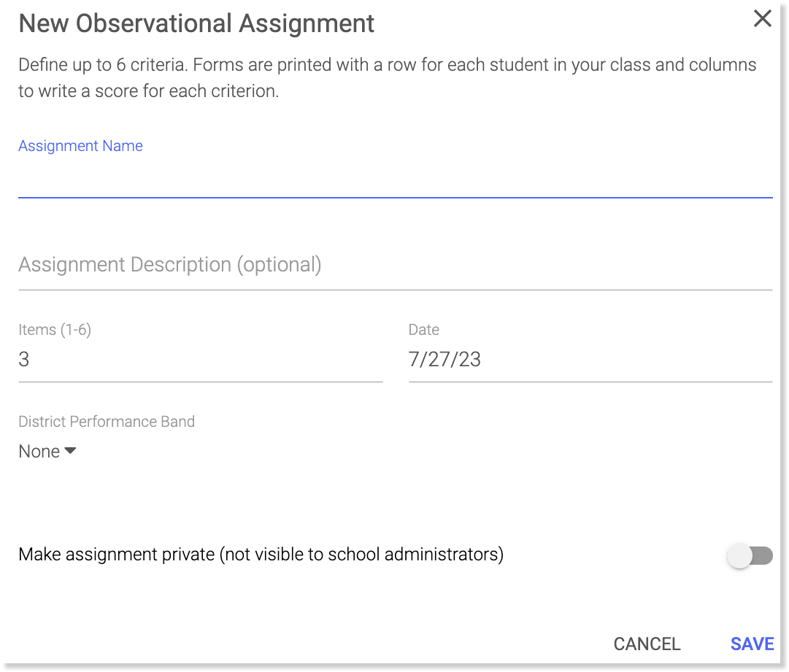
Task: Click the blue Assignment Name label
Action: point(80,146)
